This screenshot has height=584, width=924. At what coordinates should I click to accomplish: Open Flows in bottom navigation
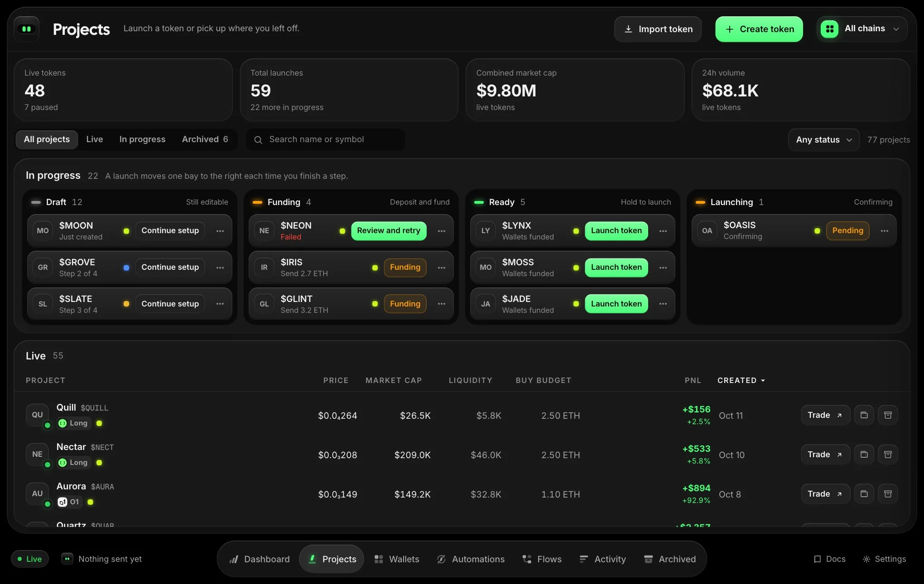coord(542,559)
